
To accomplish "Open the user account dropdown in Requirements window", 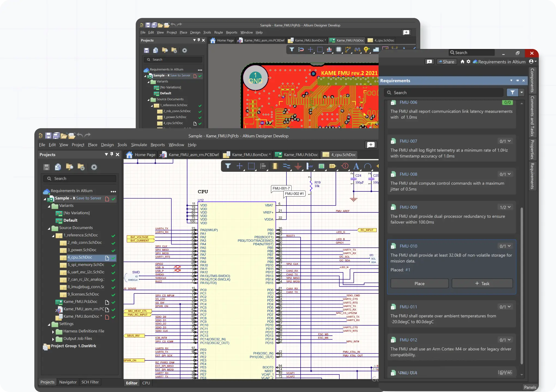I will click(533, 62).
